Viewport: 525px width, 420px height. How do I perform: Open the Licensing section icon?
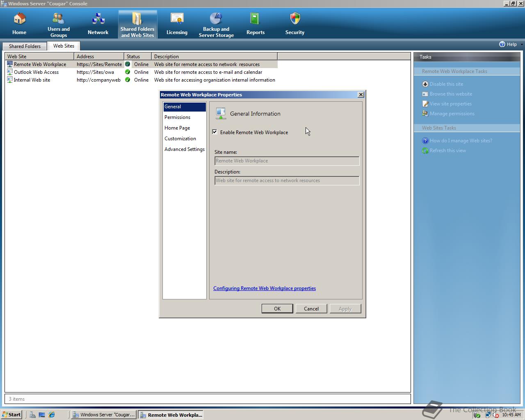click(177, 19)
